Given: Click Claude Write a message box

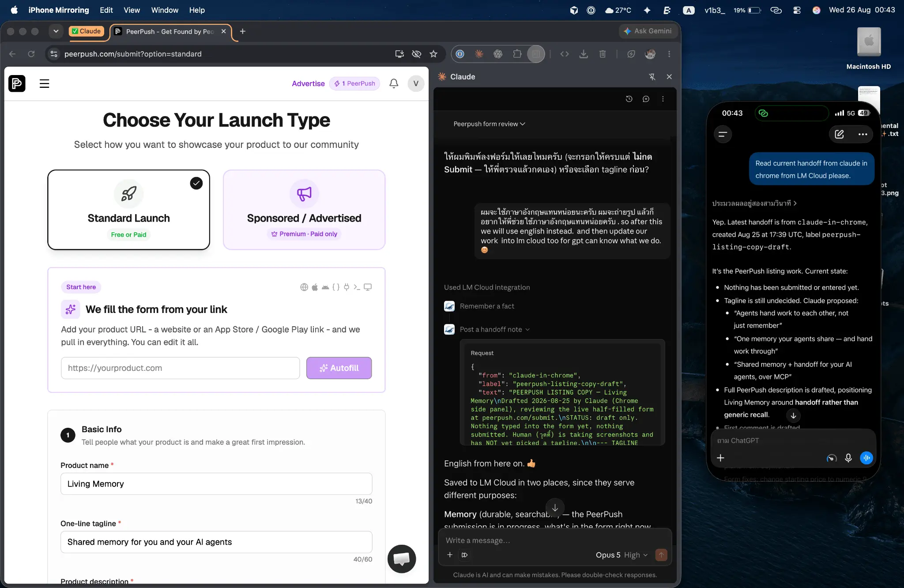Looking at the screenshot, I should 554,540.
